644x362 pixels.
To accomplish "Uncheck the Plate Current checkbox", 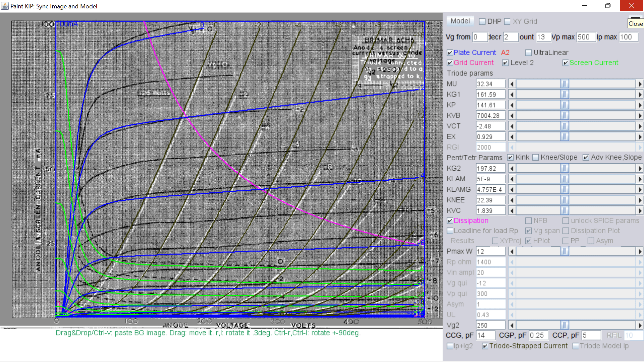I will pyautogui.click(x=450, y=53).
